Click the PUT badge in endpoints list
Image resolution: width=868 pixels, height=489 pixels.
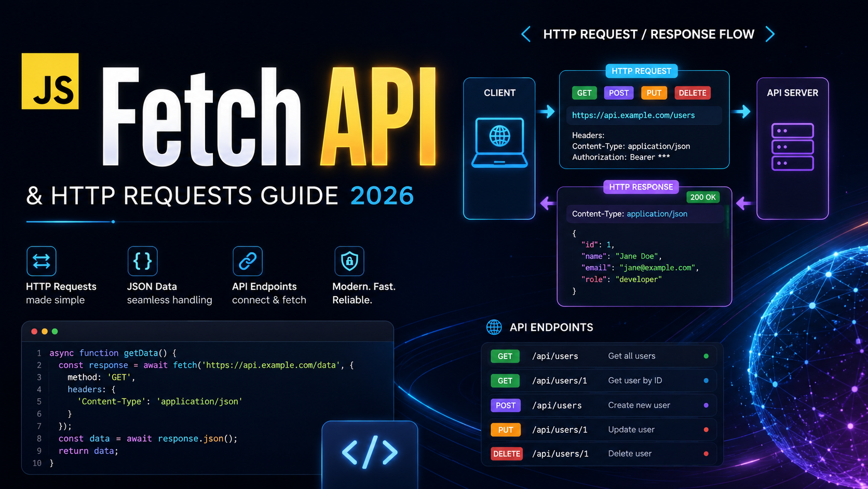point(506,430)
